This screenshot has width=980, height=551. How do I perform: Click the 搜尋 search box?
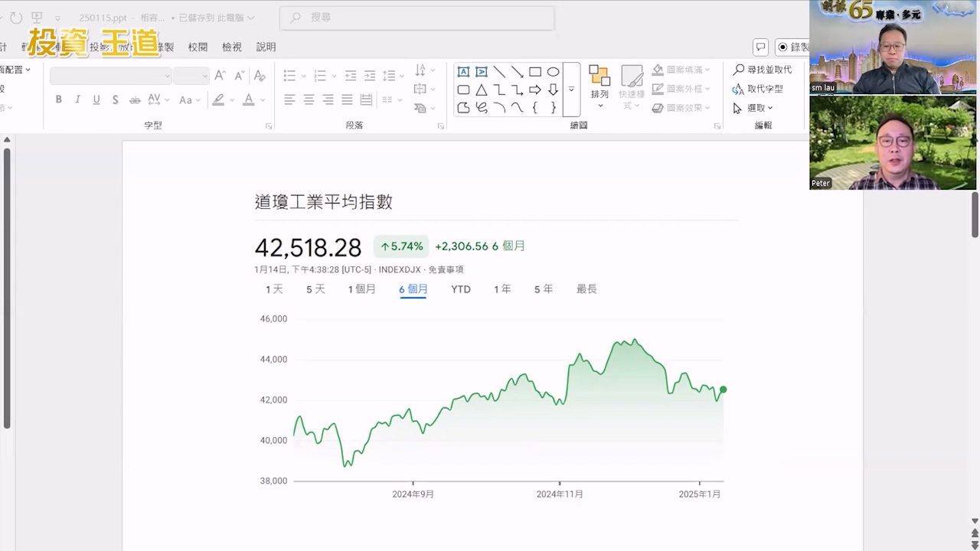pyautogui.click(x=416, y=18)
